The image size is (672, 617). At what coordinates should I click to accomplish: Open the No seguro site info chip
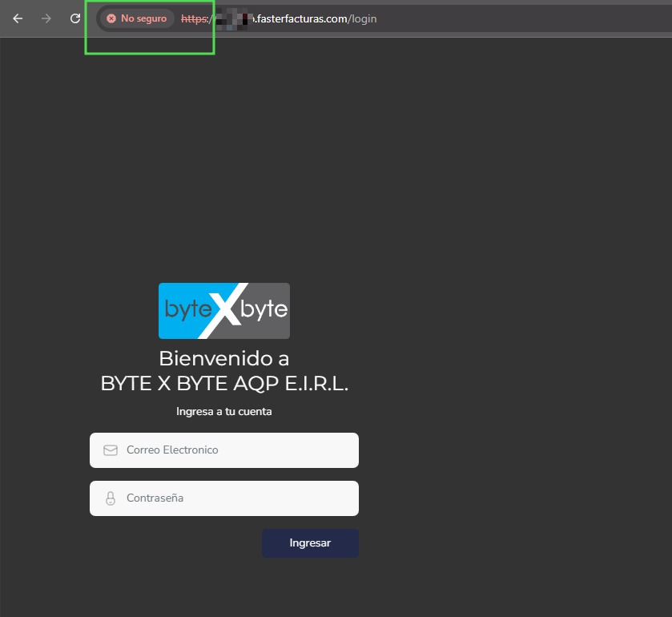(137, 18)
